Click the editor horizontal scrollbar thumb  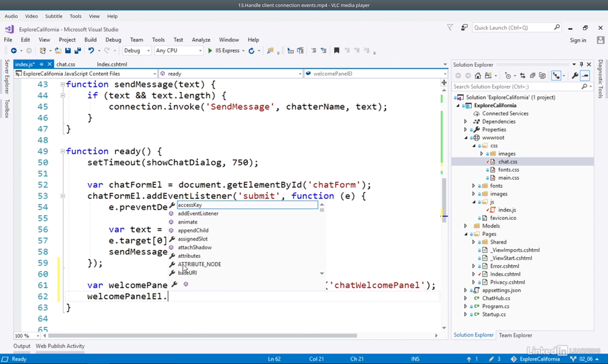(x=203, y=335)
